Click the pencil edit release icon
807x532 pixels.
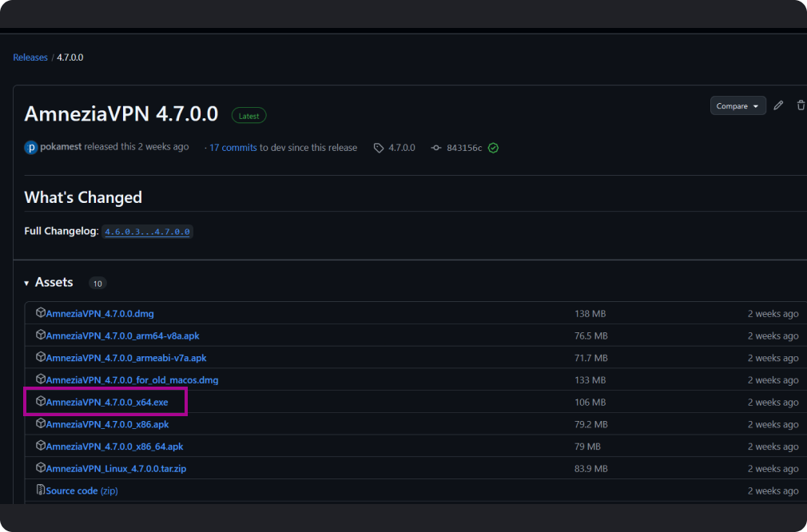point(778,105)
